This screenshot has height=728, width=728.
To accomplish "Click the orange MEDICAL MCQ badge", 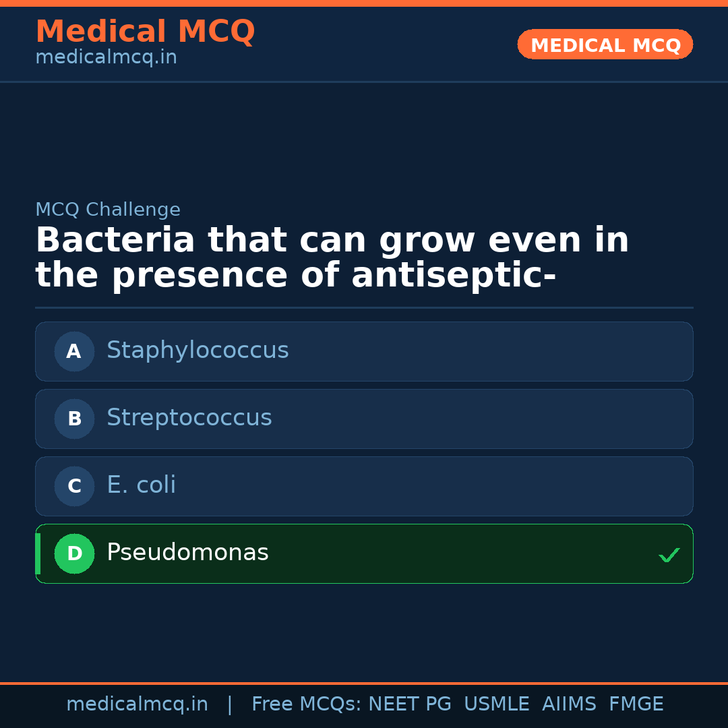I will 605,44.
